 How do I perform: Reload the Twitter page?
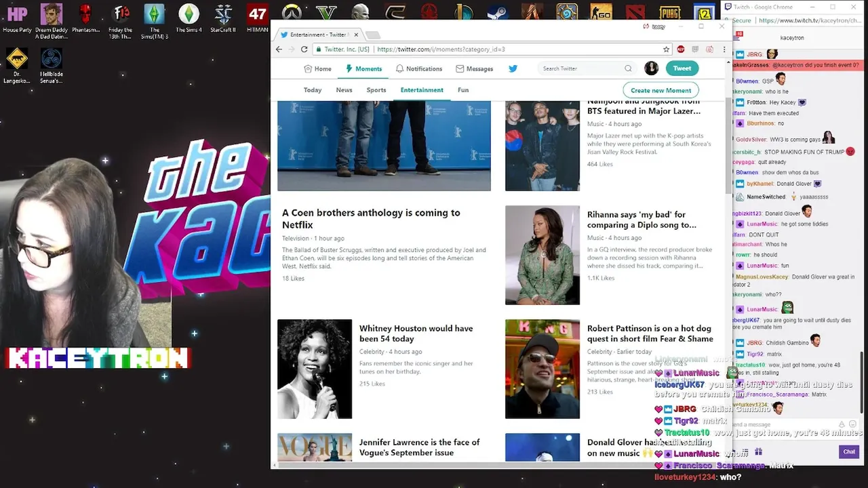click(x=304, y=49)
